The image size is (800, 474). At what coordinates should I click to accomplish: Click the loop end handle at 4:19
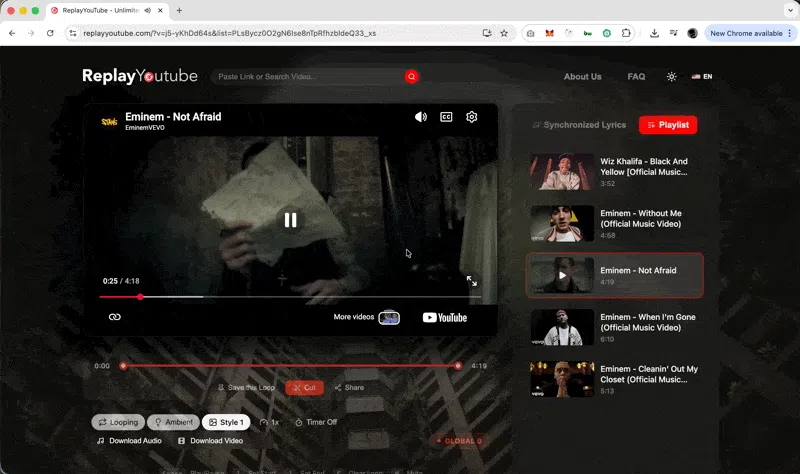pos(458,366)
